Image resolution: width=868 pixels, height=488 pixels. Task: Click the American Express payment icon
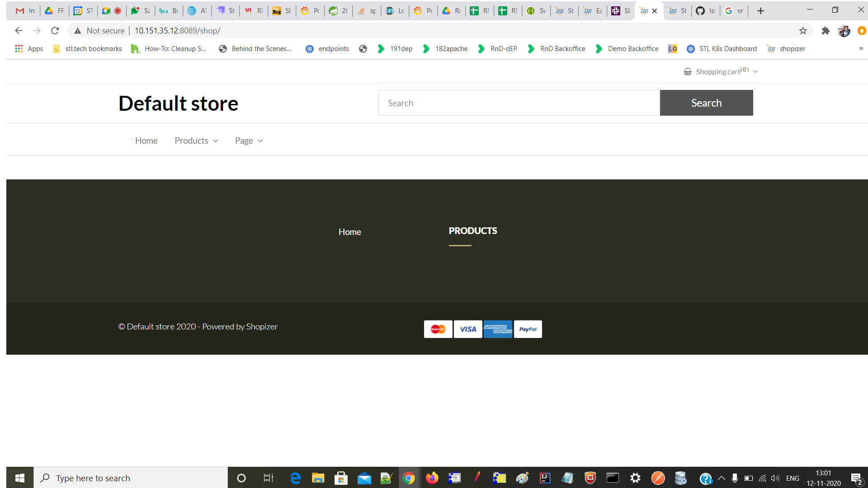coord(497,329)
